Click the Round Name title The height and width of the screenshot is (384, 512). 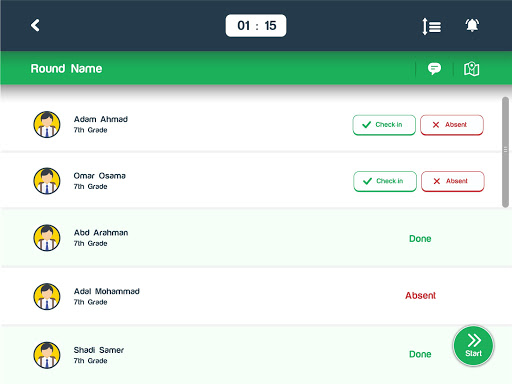[66, 69]
